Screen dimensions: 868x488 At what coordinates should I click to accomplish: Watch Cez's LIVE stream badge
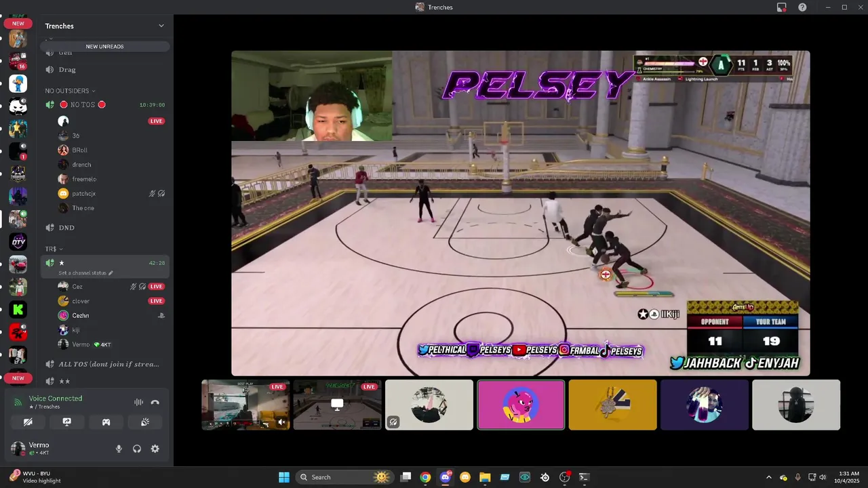tap(157, 287)
